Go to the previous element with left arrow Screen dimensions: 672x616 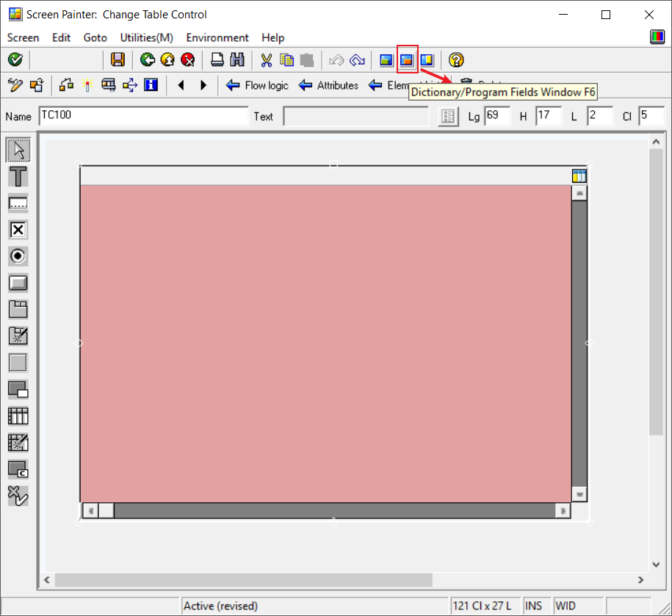[x=181, y=85]
